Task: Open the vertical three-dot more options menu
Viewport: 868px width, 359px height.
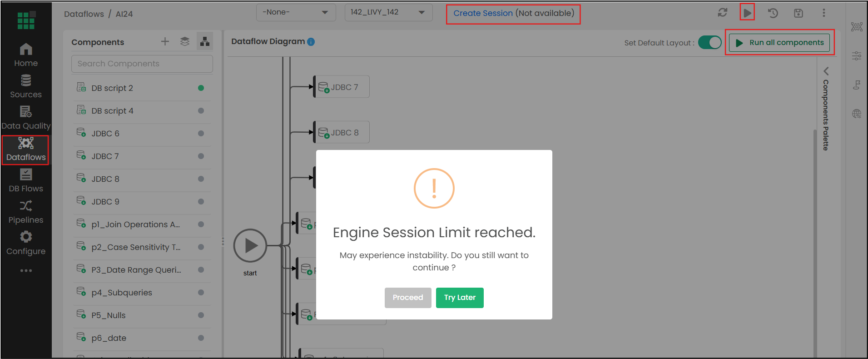Action: point(823,13)
